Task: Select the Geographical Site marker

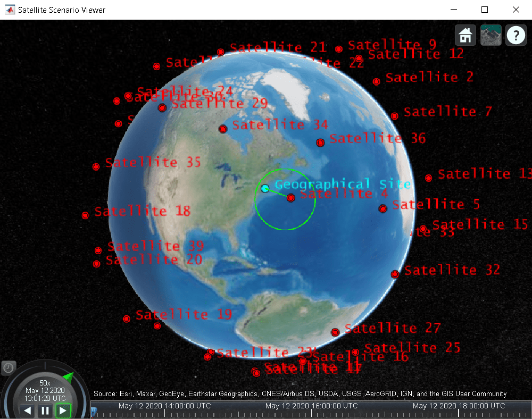Action: point(265,188)
